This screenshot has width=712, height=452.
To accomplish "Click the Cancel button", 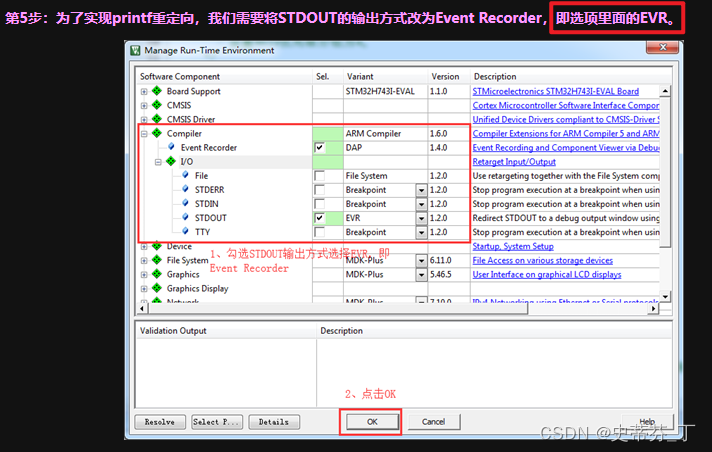I will (x=434, y=422).
